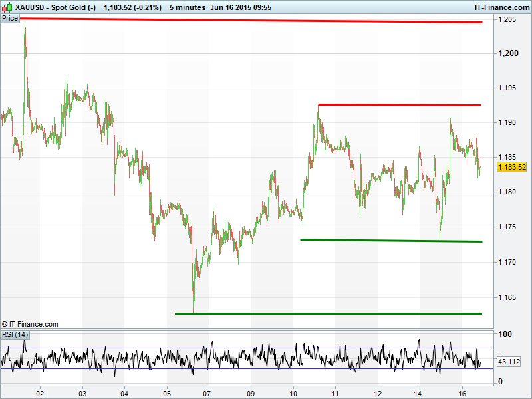Click the IT-Finance.com link at top right
Image resolution: width=532 pixels, height=399 pixels.
(501, 7)
